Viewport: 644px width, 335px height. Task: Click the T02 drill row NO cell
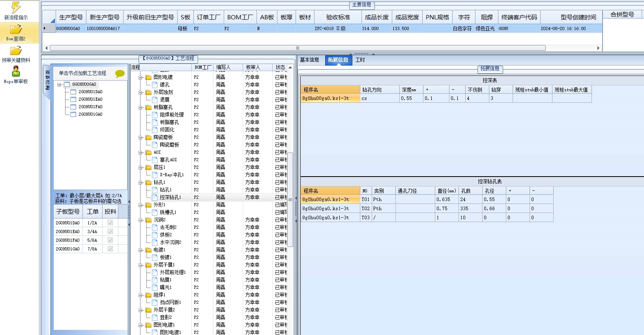pyautogui.click(x=366, y=208)
